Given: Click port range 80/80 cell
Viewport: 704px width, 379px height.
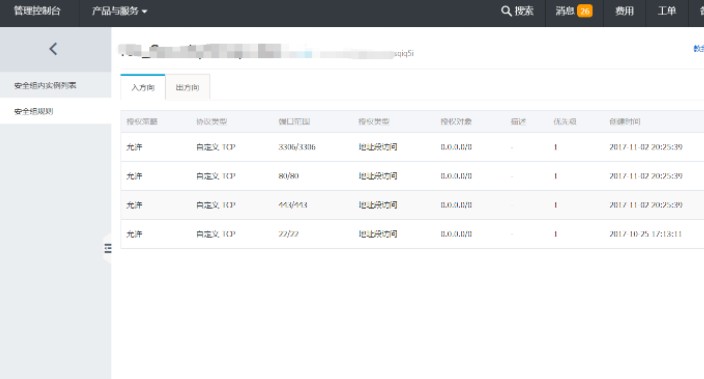Looking at the screenshot, I should click(288, 176).
